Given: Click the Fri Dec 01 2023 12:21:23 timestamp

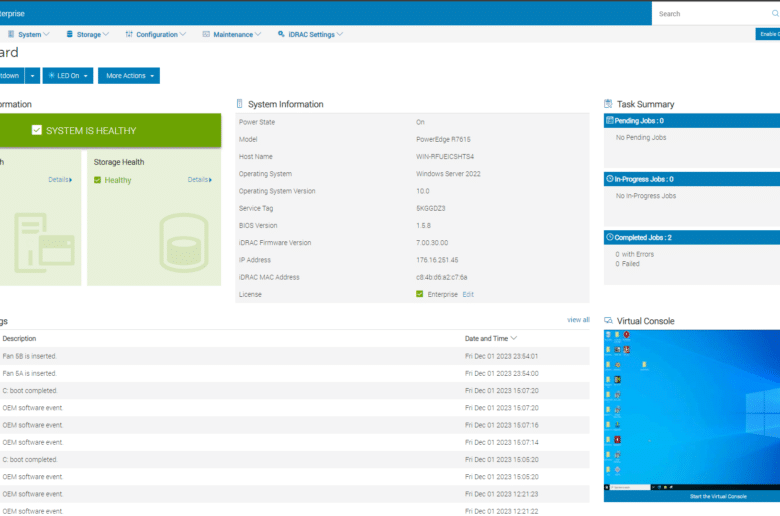Looking at the screenshot, I should [501, 494].
